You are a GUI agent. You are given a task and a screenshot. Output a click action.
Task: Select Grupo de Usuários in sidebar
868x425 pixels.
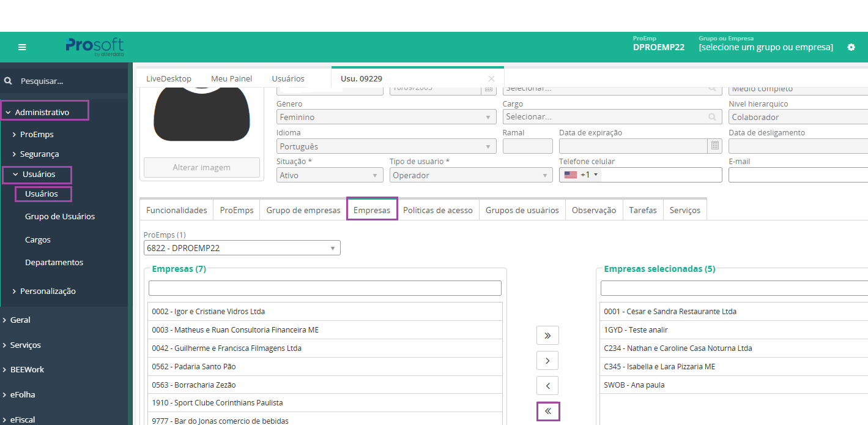[x=60, y=217]
